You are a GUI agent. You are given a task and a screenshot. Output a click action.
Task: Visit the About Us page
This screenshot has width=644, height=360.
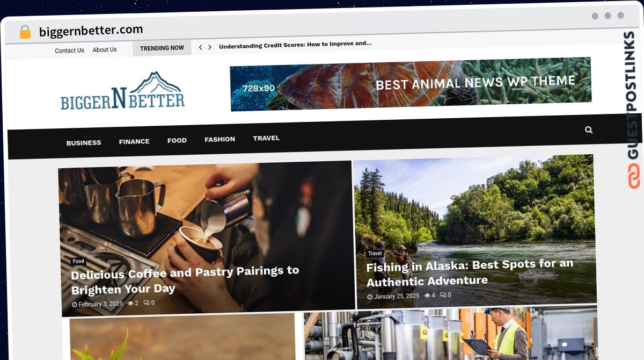pyautogui.click(x=105, y=49)
